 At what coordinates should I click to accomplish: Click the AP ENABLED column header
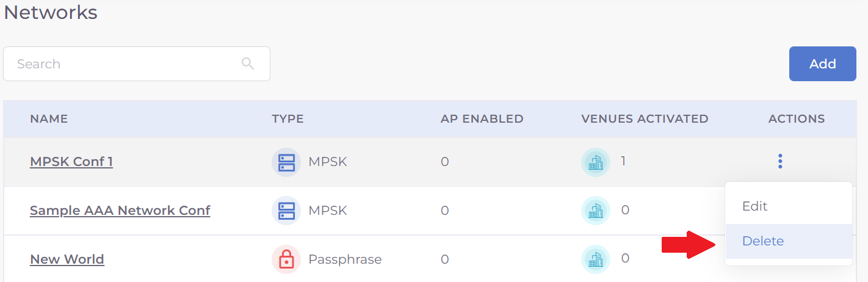(x=482, y=119)
